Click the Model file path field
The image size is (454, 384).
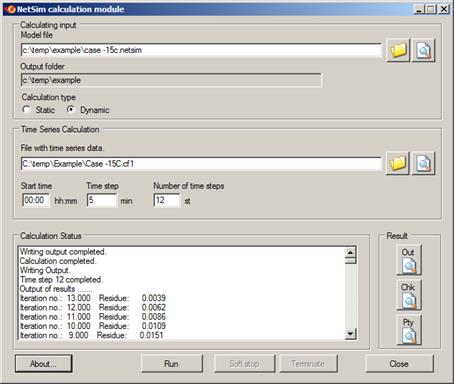[201, 50]
